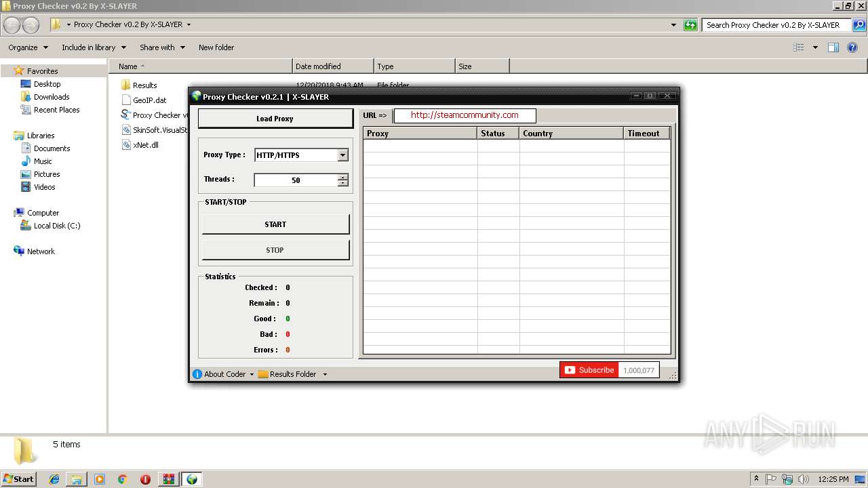Open Recent Places in Favorites
Image resolution: width=868 pixels, height=488 pixels.
[x=56, y=110]
